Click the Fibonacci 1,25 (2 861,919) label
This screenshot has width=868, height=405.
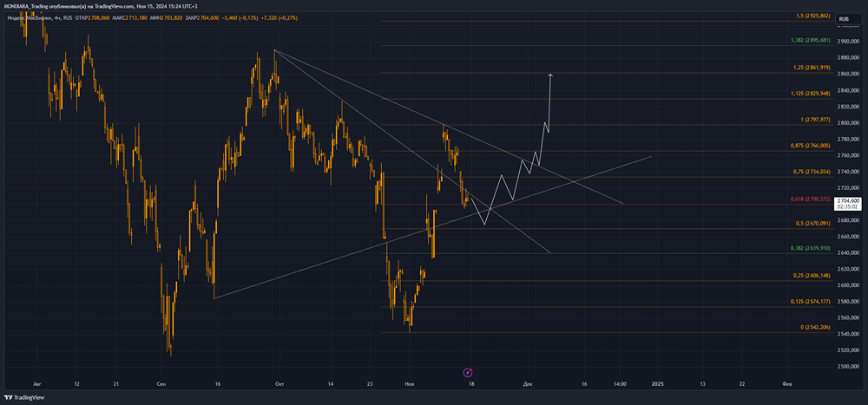812,68
